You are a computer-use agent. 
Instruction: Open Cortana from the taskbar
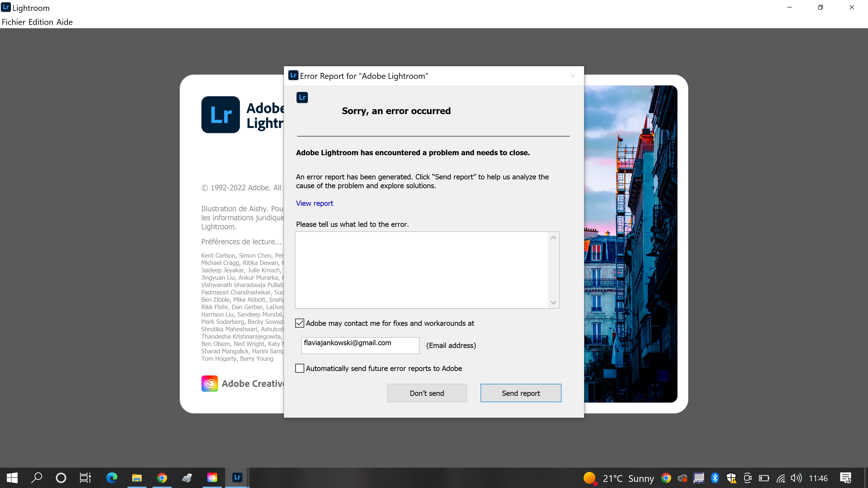[61, 478]
